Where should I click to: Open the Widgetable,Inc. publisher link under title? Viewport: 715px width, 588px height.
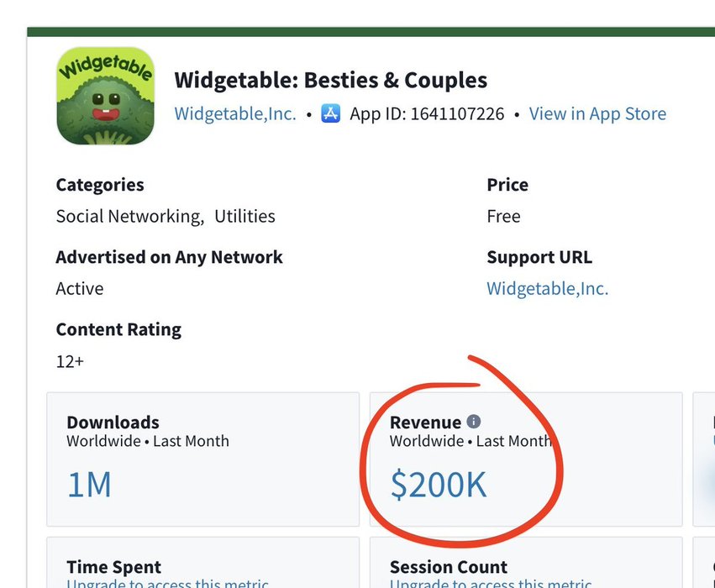pyautogui.click(x=235, y=114)
